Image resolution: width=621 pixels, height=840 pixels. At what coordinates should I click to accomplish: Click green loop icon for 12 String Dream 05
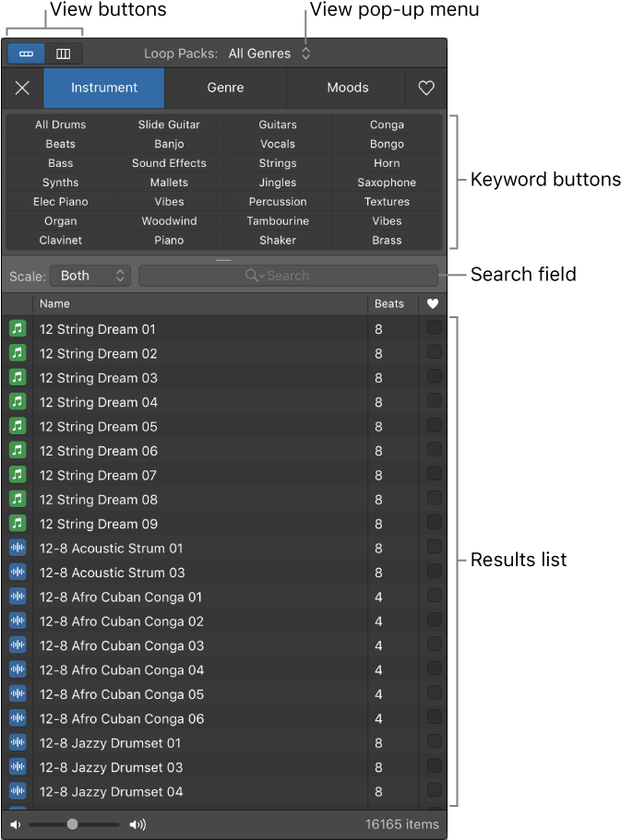coord(18,426)
